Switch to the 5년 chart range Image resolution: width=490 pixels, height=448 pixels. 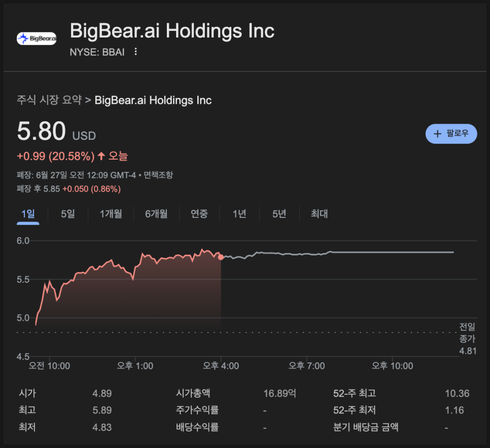pos(279,214)
